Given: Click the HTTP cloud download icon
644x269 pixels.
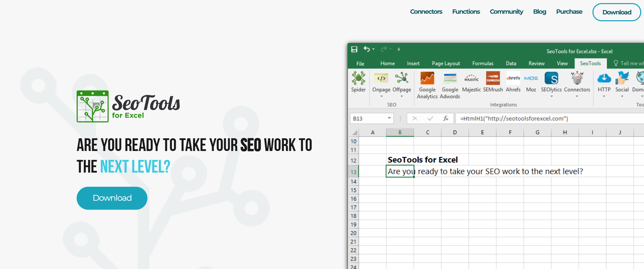Looking at the screenshot, I should [604, 79].
